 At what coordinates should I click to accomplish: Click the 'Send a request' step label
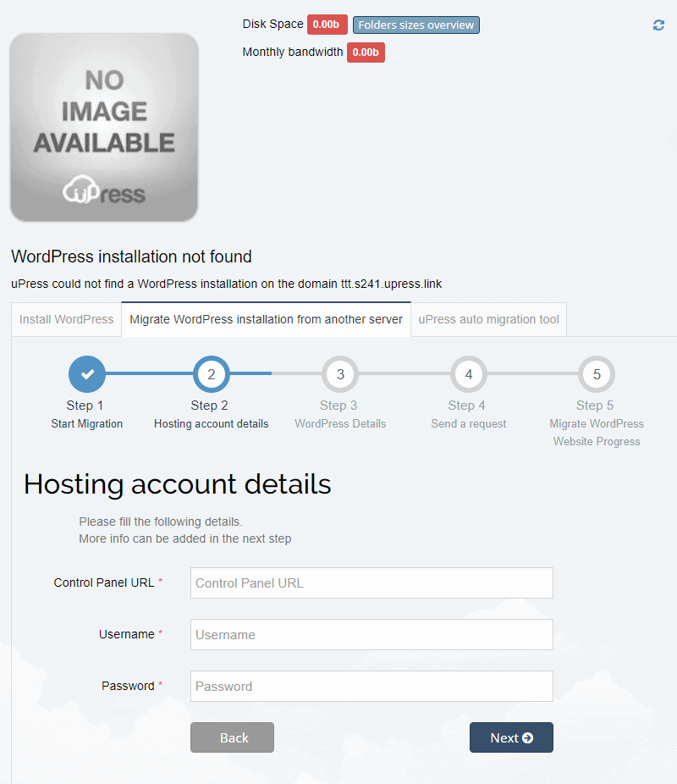[469, 424]
